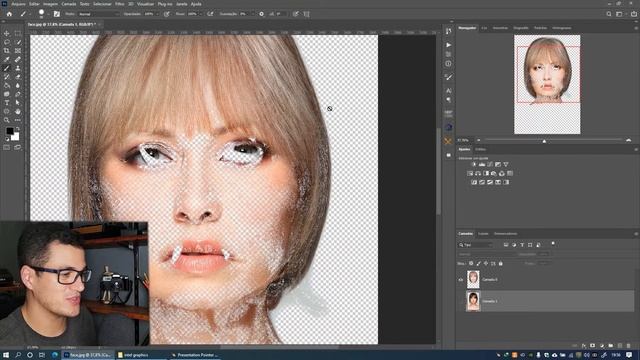Click the Navigator preview thumbnail
640x360 pixels.
point(547,84)
